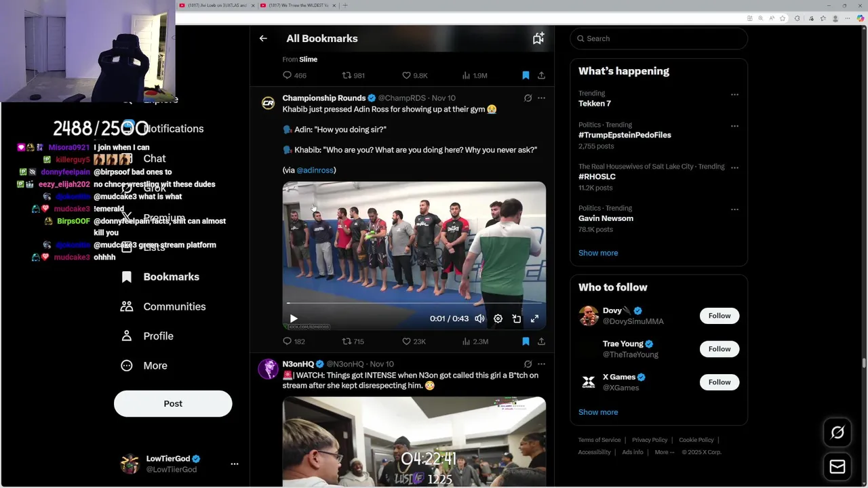868x488 pixels.
Task: View analytics of post with 1.9M views
Action: (x=475, y=75)
